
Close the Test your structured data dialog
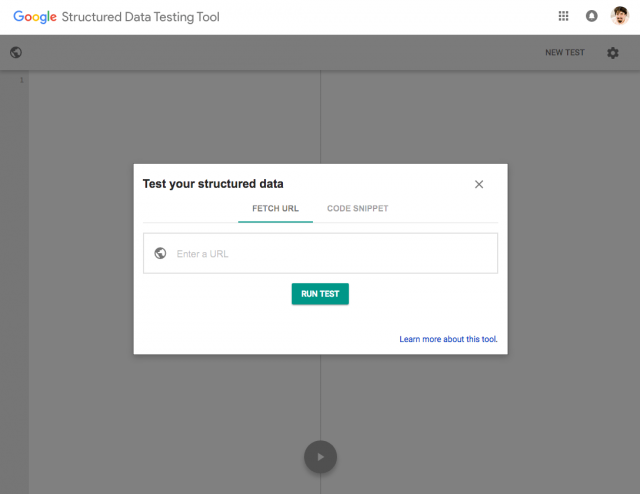click(479, 185)
